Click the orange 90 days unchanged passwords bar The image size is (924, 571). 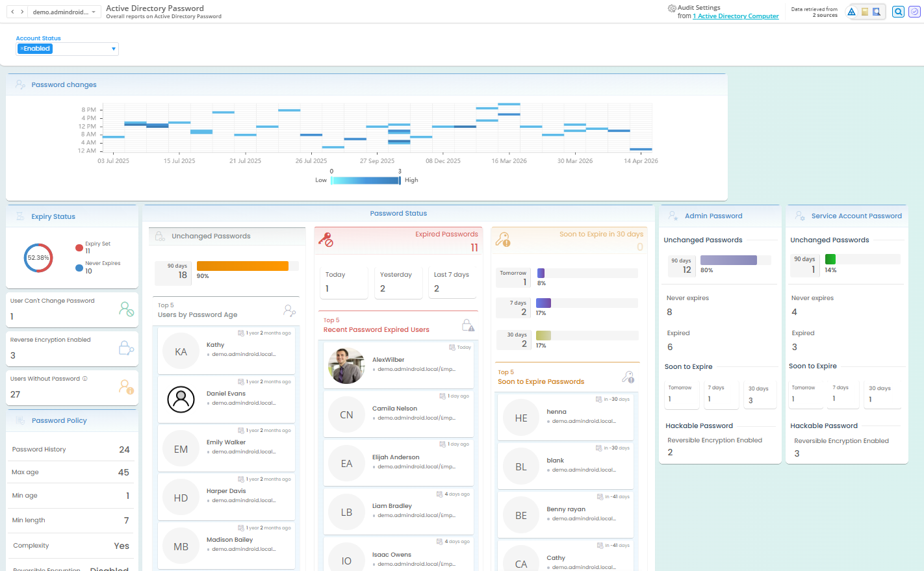point(242,266)
